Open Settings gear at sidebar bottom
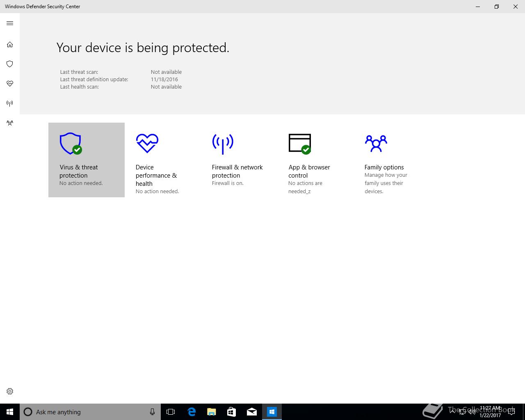Image resolution: width=525 pixels, height=420 pixels. (x=10, y=391)
